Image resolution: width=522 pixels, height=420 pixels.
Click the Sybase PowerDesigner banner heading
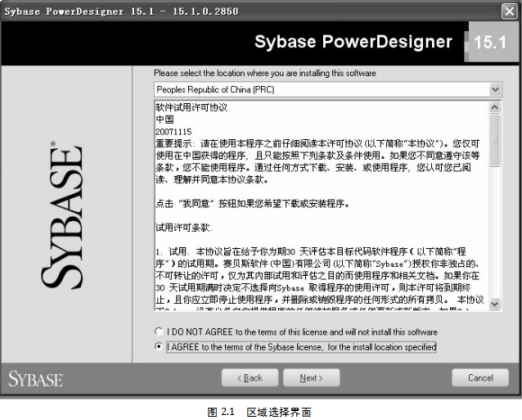tap(353, 42)
